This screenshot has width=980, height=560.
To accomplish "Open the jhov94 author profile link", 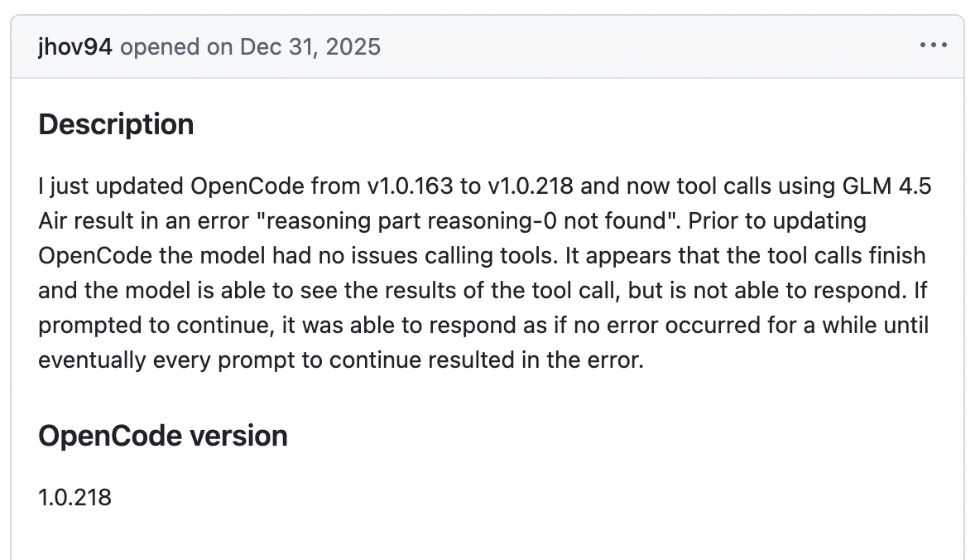I will (x=75, y=46).
